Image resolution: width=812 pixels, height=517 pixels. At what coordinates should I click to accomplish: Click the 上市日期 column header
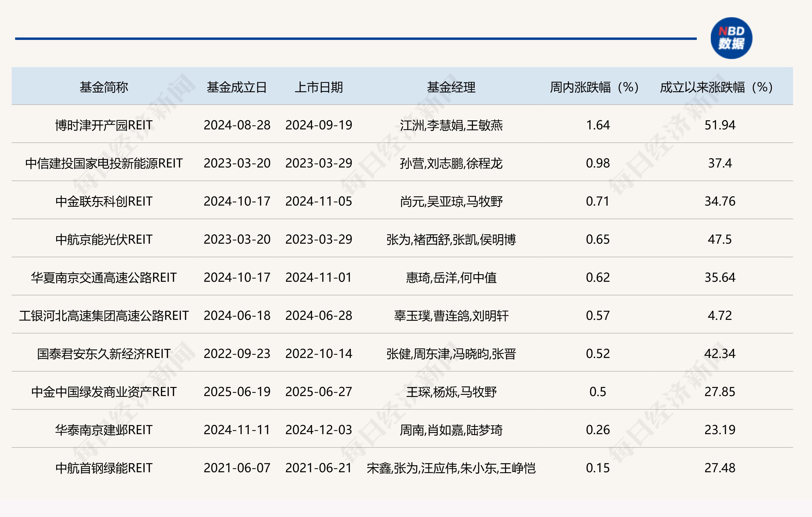(x=319, y=87)
